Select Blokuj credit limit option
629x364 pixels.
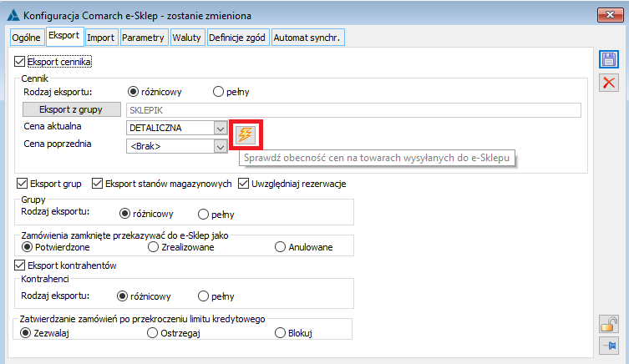pos(280,333)
